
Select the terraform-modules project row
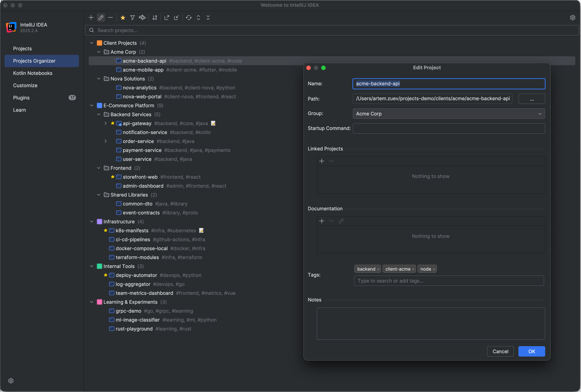click(x=332, y=257)
